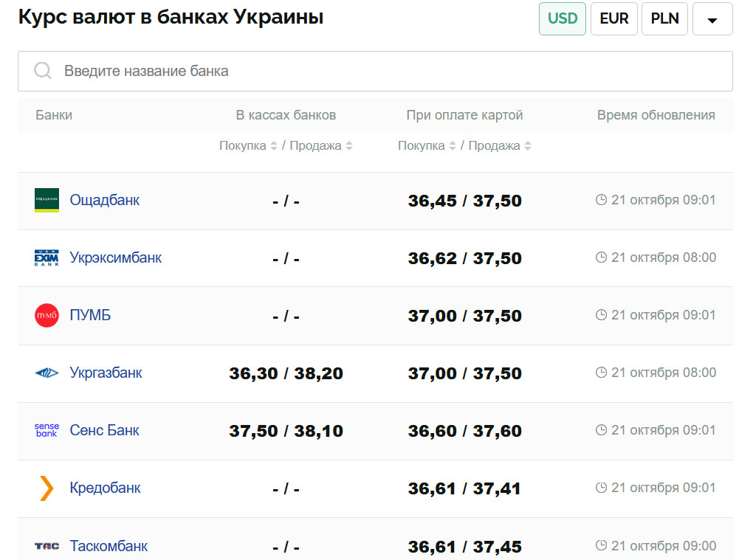Click the magnifier icon in search field
The image size is (753, 560).
click(43, 71)
